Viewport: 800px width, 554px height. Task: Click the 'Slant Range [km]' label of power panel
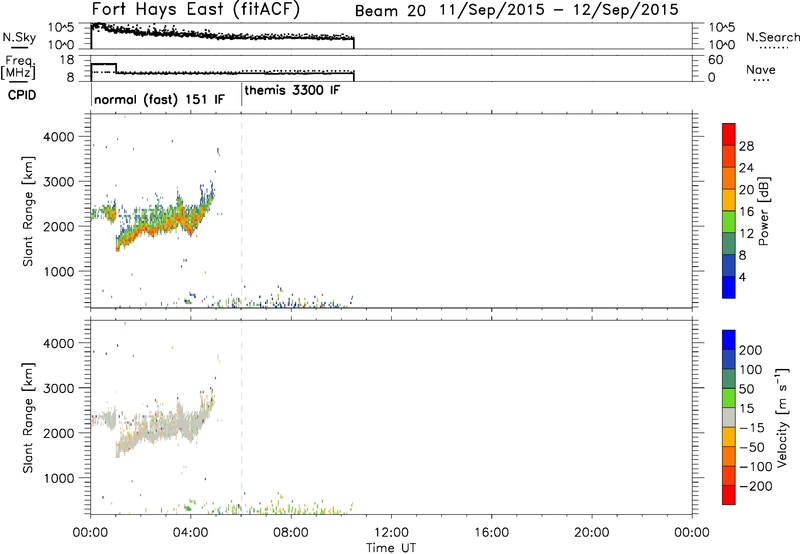[x=28, y=211]
